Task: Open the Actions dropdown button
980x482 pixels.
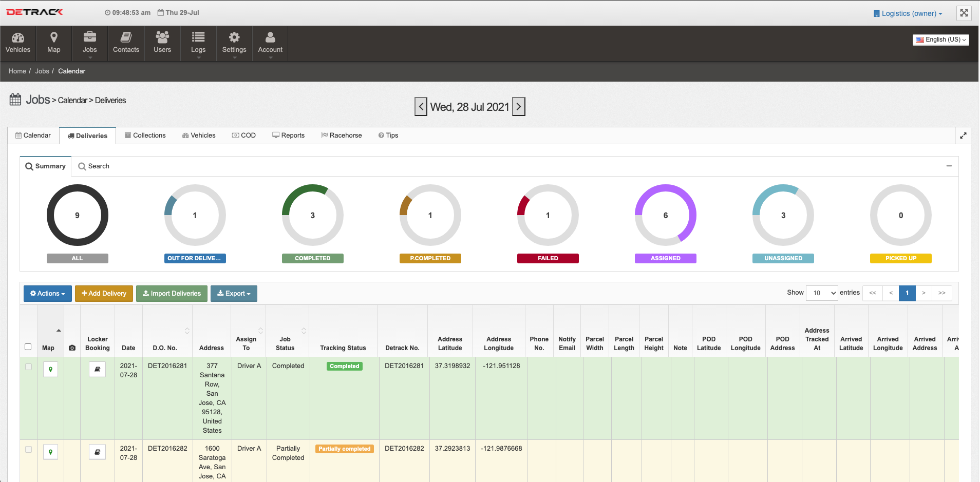Action: click(x=47, y=294)
